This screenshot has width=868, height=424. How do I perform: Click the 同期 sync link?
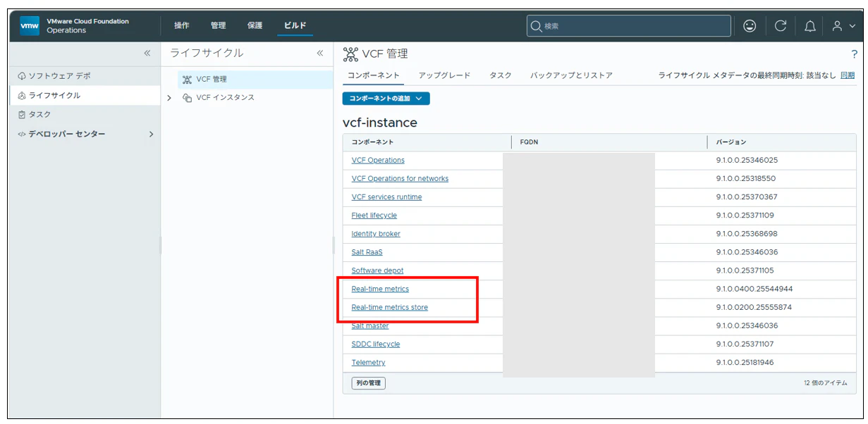click(848, 75)
